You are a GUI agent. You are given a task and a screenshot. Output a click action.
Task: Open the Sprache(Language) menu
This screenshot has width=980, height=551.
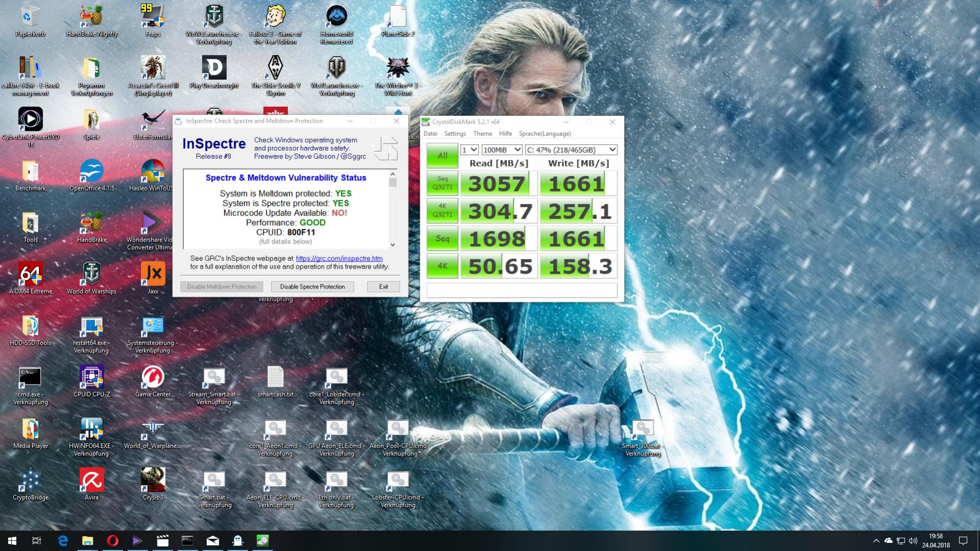click(545, 134)
